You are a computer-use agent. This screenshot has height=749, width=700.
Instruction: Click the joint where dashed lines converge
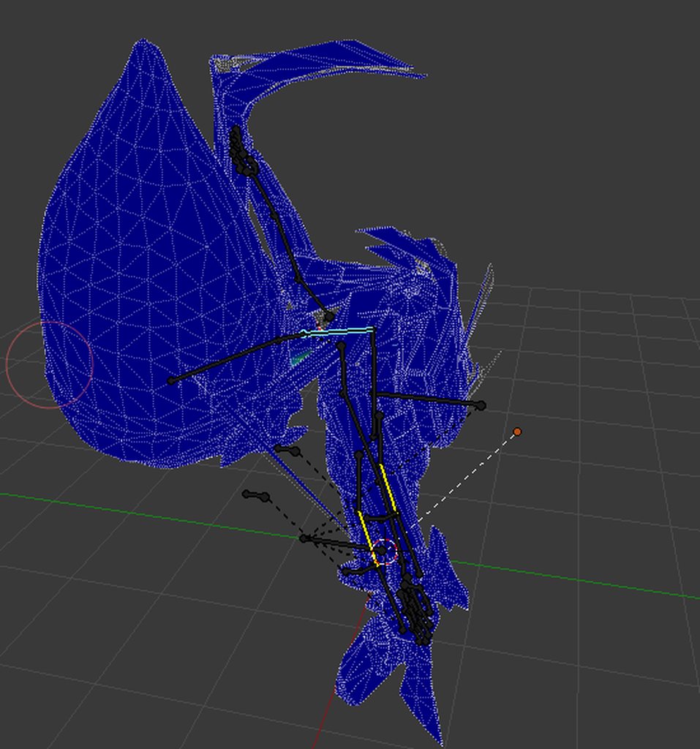tap(304, 538)
